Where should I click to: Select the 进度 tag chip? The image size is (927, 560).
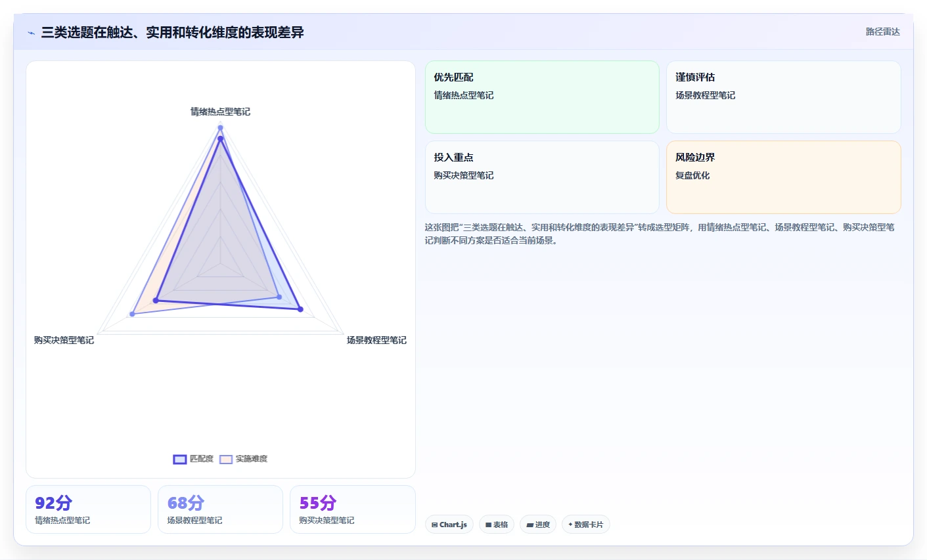click(x=538, y=525)
